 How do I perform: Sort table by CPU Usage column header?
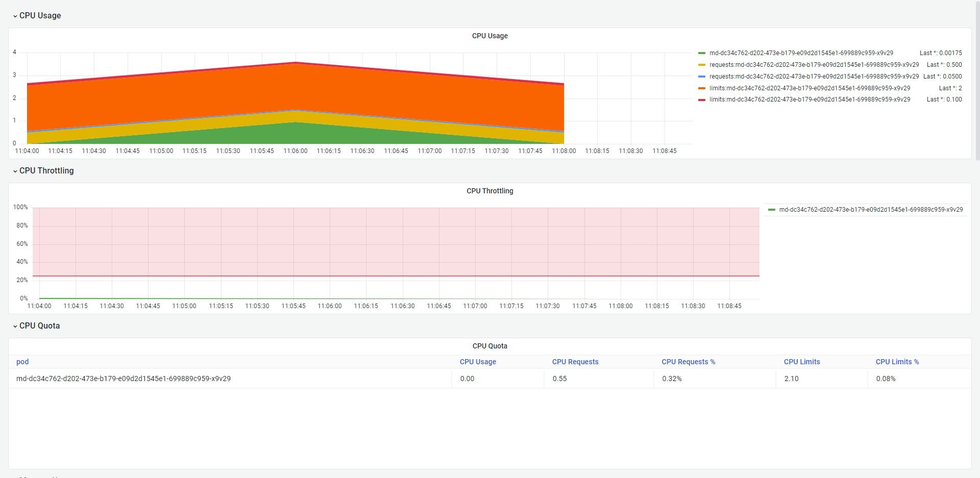click(x=478, y=362)
